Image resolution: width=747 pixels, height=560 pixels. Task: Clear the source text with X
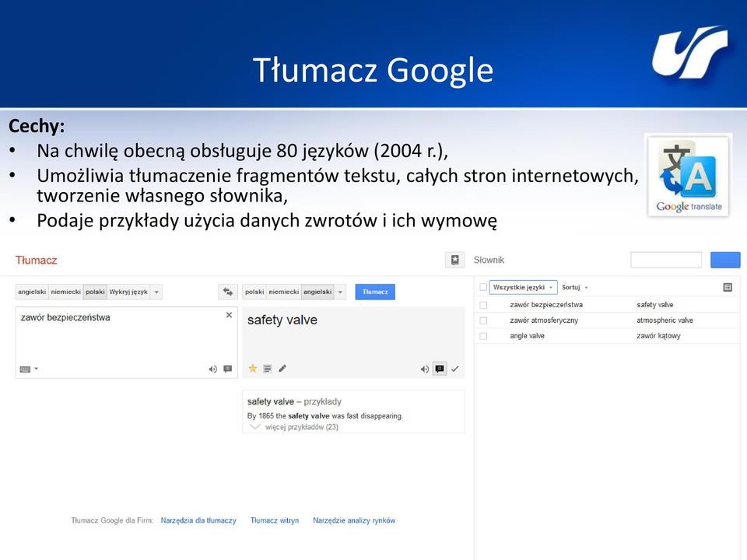[x=229, y=315]
